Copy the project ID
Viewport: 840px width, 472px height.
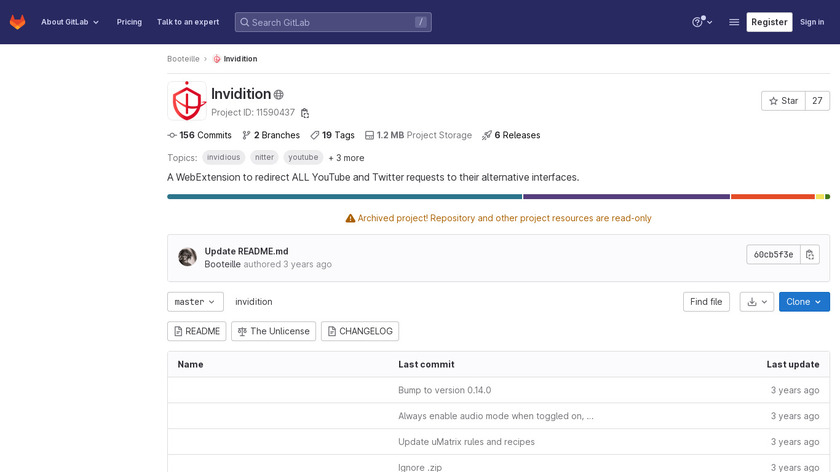tap(305, 113)
